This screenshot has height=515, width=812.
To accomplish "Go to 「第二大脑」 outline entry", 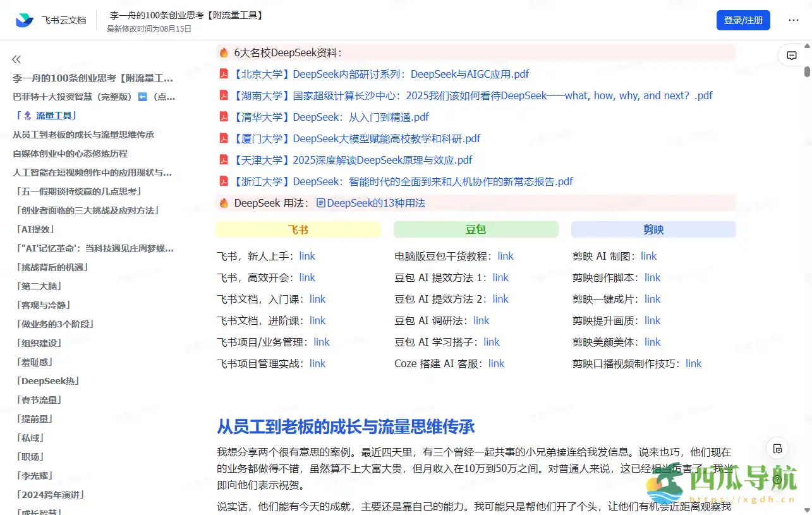I will (39, 286).
